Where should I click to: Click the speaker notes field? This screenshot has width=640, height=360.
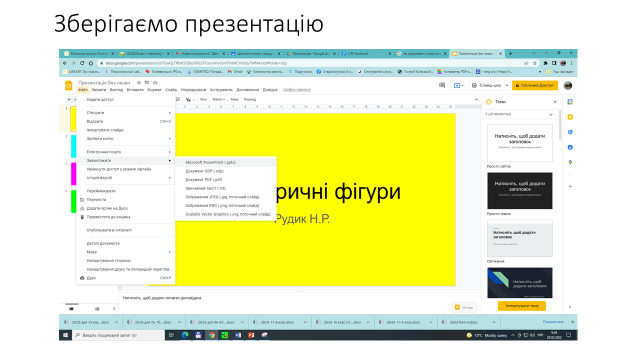(x=300, y=298)
